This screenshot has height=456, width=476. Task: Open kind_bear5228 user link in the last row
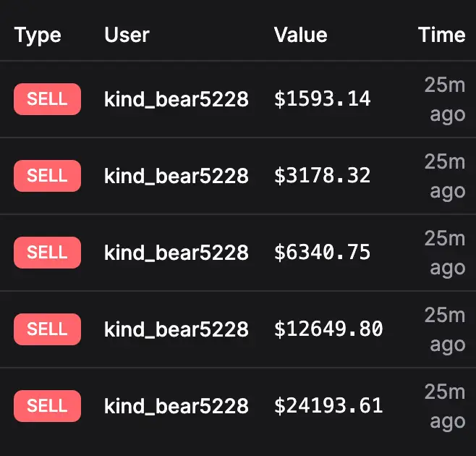(x=177, y=406)
